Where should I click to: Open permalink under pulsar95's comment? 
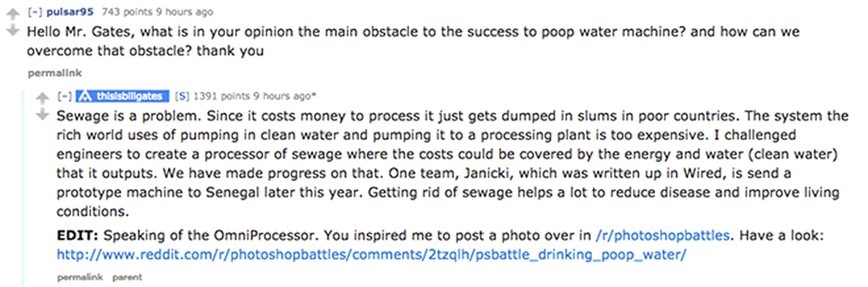click(x=54, y=73)
